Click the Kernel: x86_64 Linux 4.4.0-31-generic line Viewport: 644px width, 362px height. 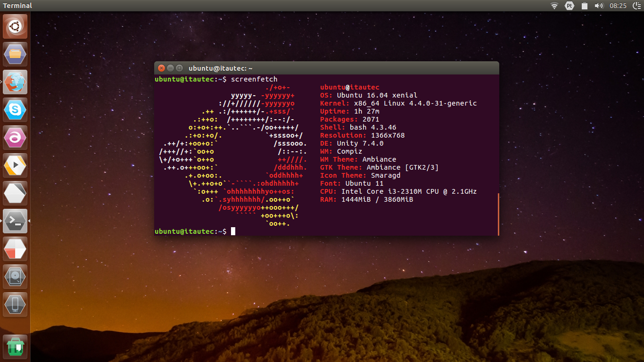pyautogui.click(x=398, y=103)
